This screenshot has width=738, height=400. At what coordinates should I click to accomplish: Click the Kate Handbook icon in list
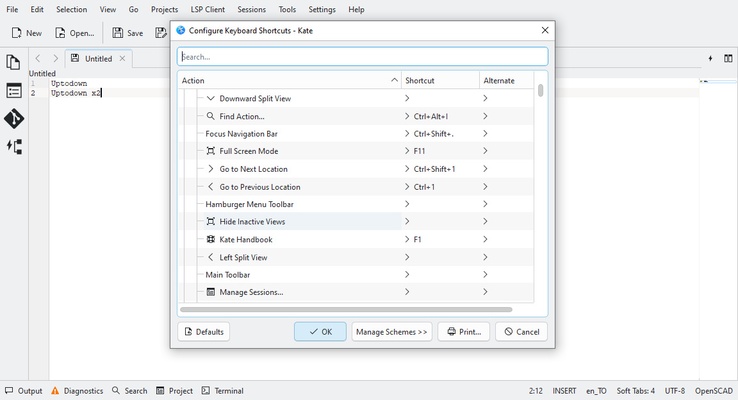pyautogui.click(x=211, y=240)
